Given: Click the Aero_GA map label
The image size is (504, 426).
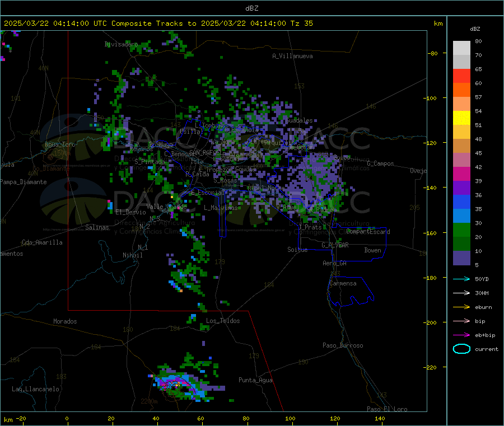Looking at the screenshot, I should tap(335, 263).
